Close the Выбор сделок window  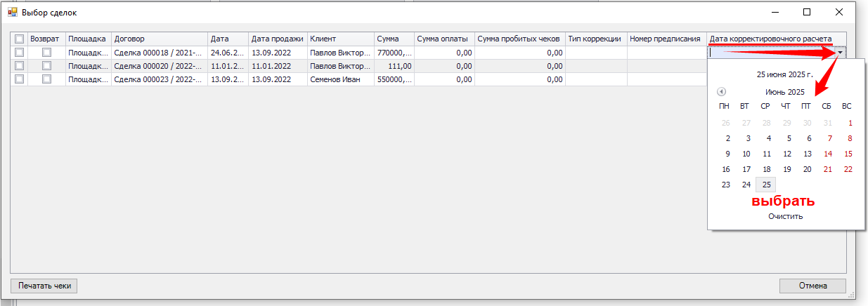[x=839, y=13]
